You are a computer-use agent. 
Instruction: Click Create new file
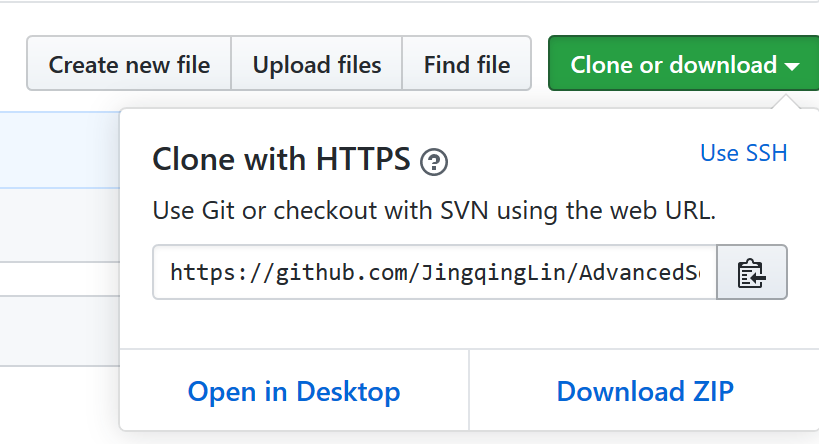(x=129, y=63)
